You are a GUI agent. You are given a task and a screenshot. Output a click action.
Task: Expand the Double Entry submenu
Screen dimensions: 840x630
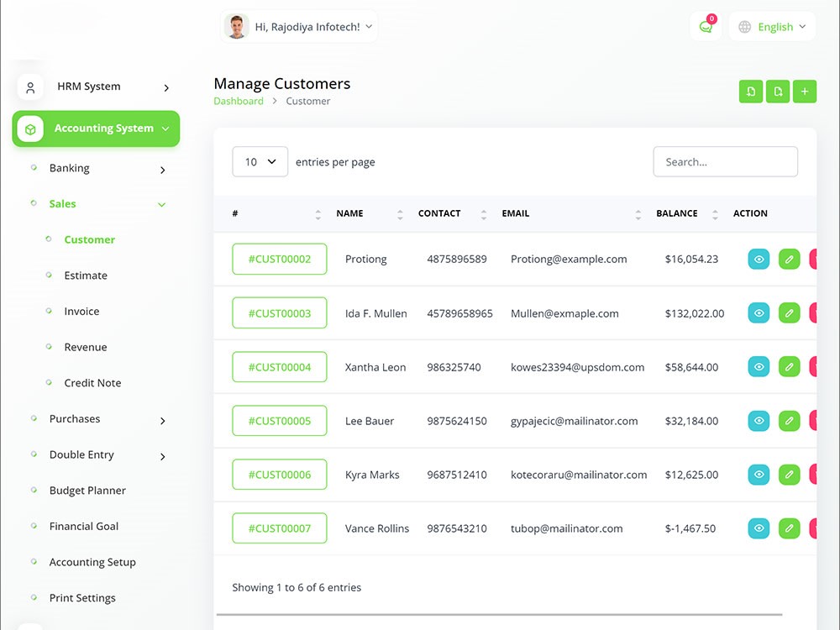[163, 457]
